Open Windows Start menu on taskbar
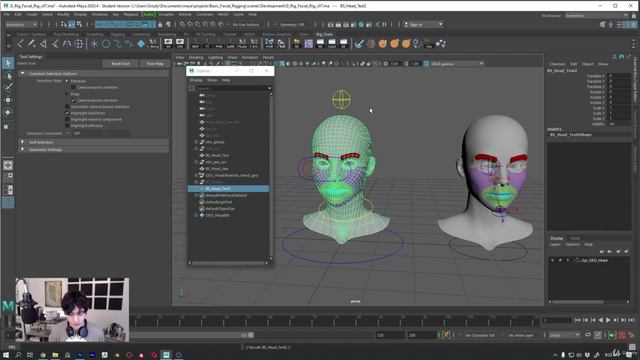This screenshot has height=360, width=640. coord(6,355)
